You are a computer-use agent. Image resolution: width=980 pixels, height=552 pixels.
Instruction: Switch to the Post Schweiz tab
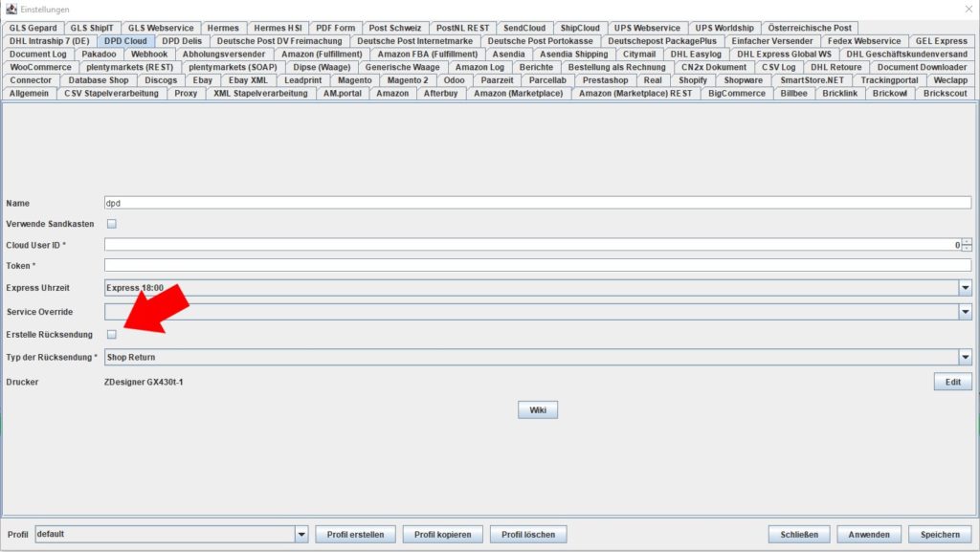click(x=395, y=28)
